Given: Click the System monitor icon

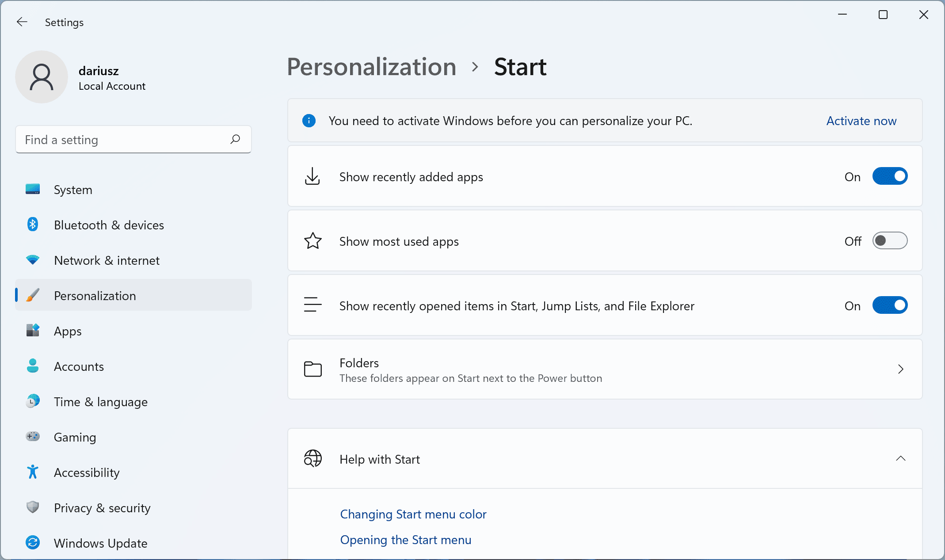Looking at the screenshot, I should pyautogui.click(x=33, y=189).
